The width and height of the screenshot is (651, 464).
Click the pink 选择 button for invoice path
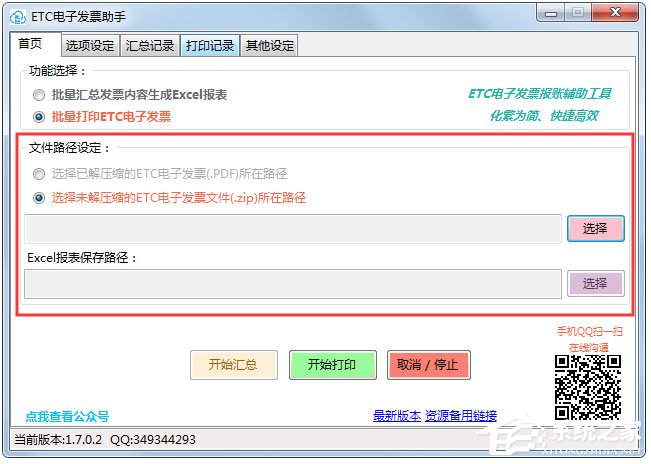pos(595,228)
